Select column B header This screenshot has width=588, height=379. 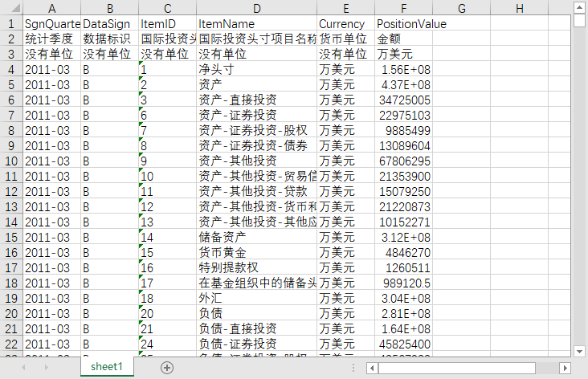[110, 8]
